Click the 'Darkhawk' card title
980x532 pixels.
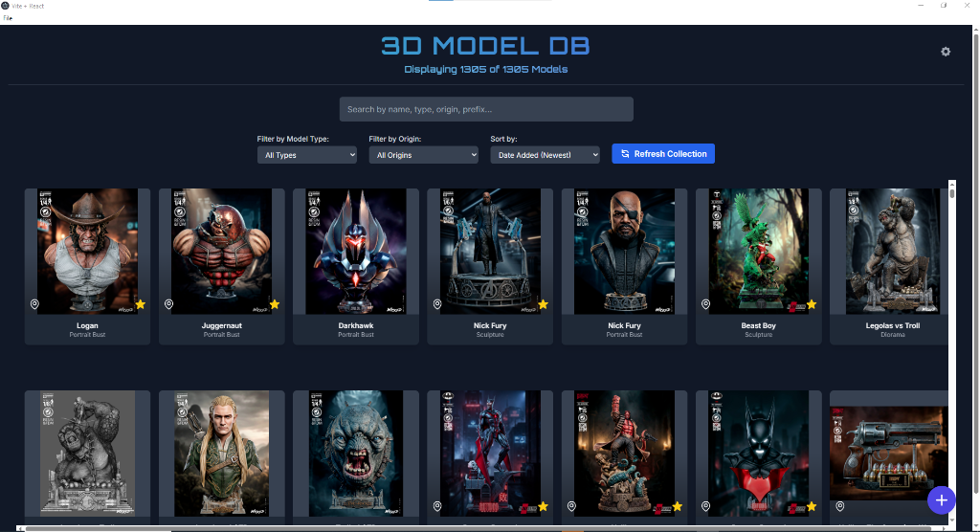point(356,325)
